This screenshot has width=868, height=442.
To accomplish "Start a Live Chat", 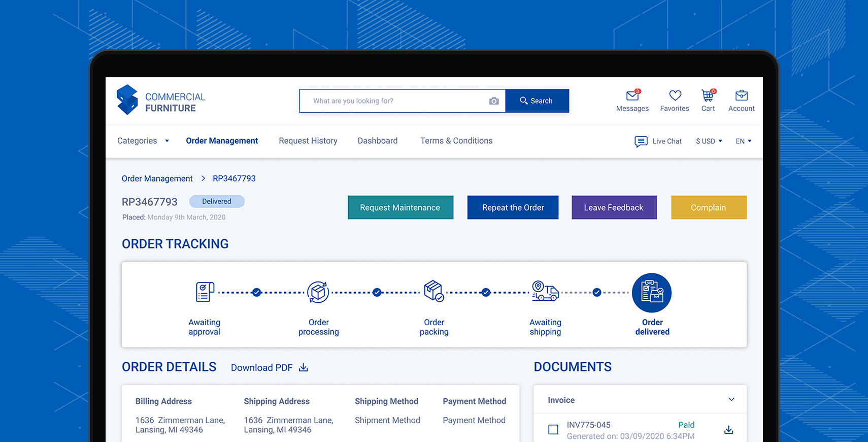I will coord(658,141).
